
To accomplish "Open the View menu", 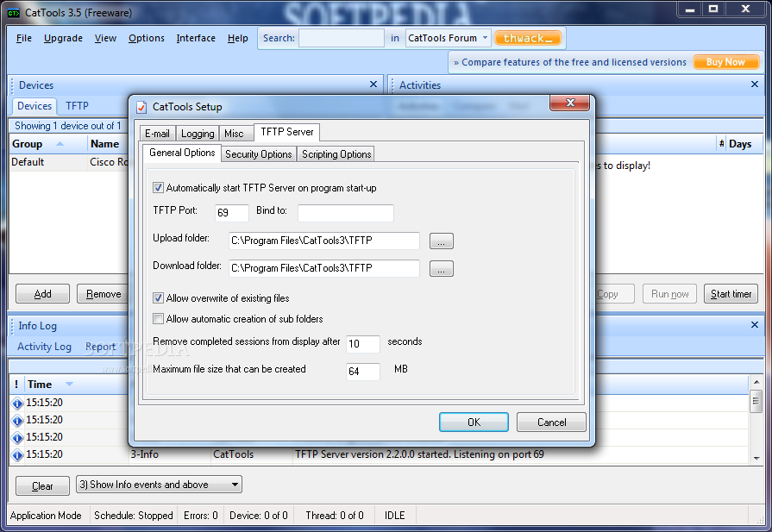I will pyautogui.click(x=105, y=38).
